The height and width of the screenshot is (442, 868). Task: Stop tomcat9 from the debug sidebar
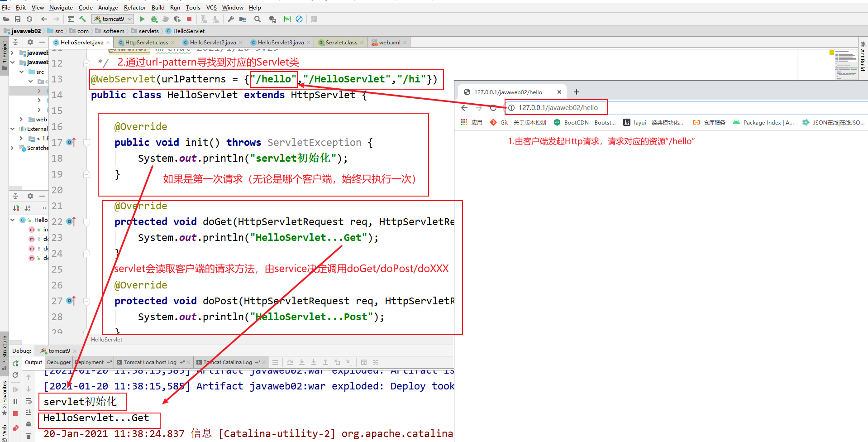(x=15, y=413)
